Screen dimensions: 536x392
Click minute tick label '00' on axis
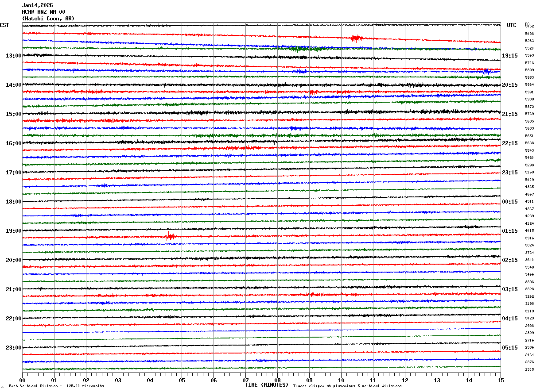22,380
